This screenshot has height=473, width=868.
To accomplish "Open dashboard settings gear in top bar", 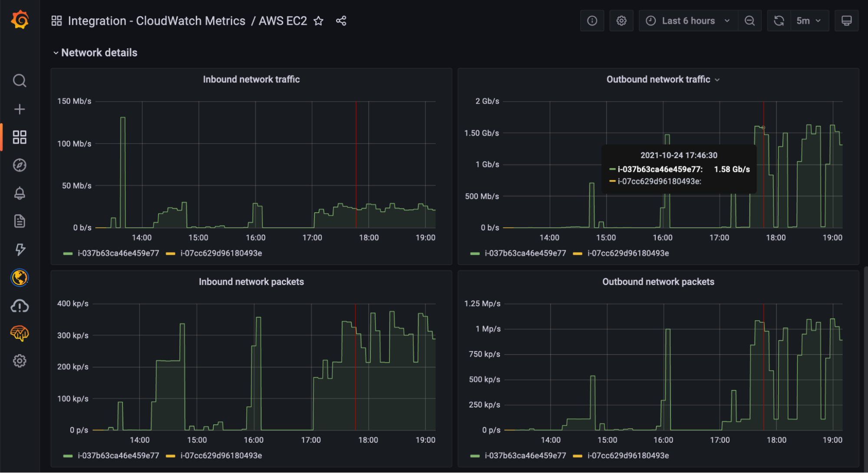I will pyautogui.click(x=621, y=21).
